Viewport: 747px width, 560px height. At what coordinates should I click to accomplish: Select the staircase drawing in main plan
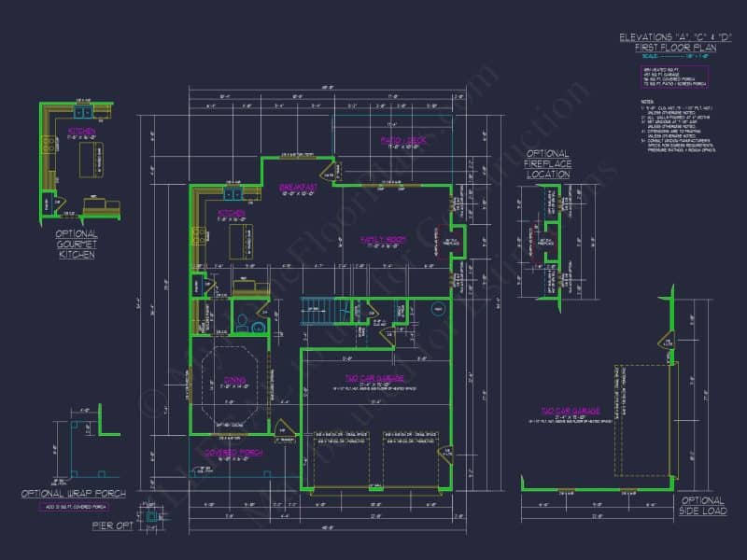[325, 312]
